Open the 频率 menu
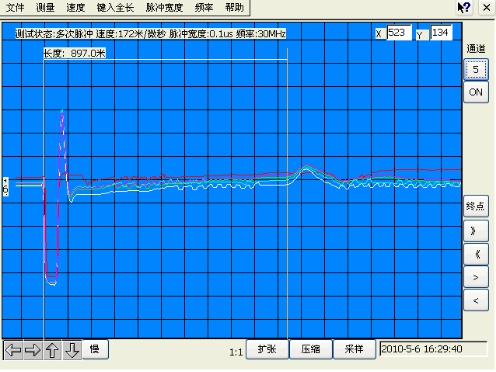The image size is (496, 372). pyautogui.click(x=204, y=7)
